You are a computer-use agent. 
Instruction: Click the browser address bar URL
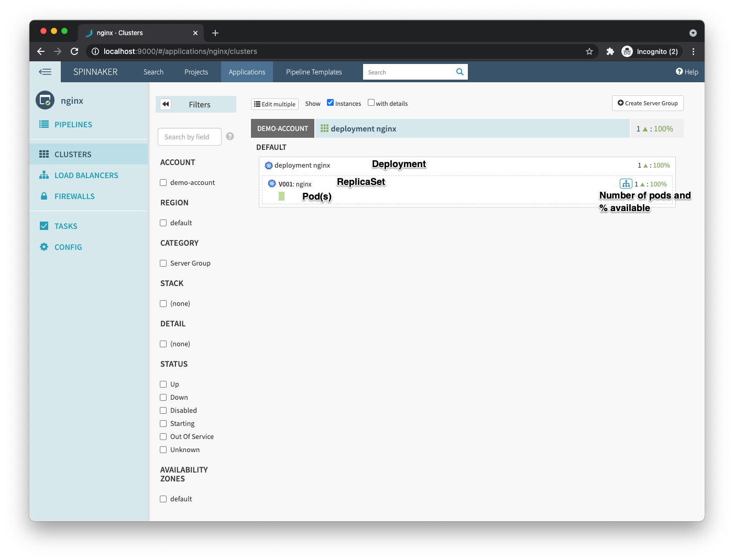tap(180, 51)
